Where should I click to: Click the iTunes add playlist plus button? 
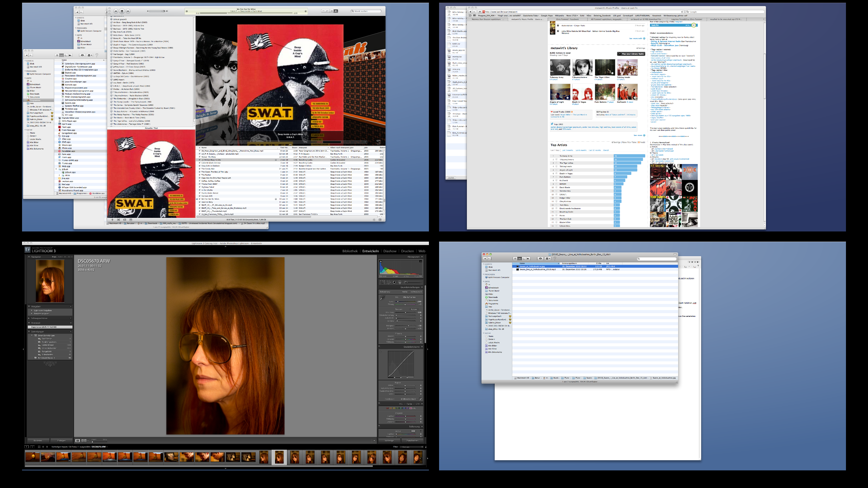(x=112, y=220)
